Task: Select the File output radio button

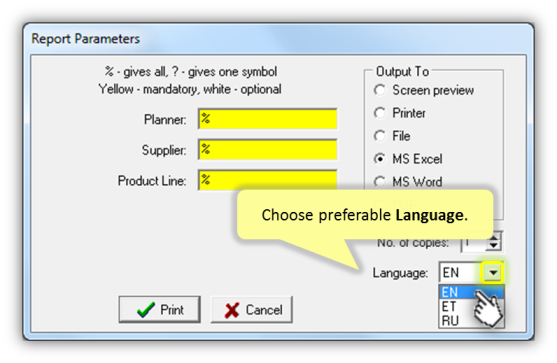Action: tap(380, 136)
